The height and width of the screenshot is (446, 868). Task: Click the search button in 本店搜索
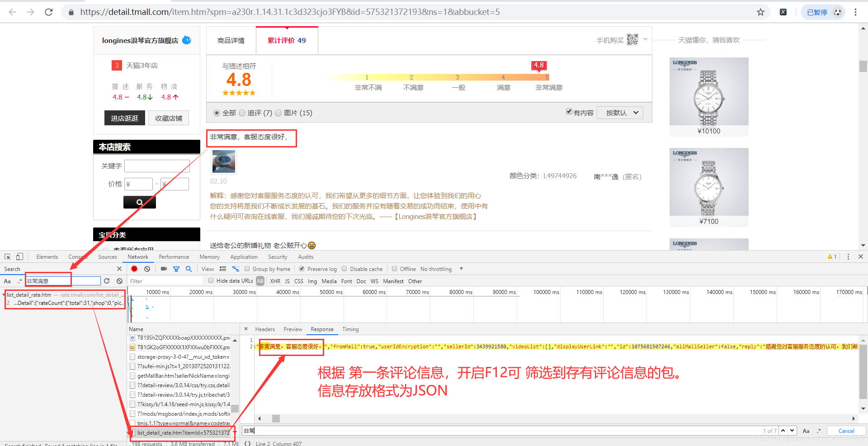140,202
